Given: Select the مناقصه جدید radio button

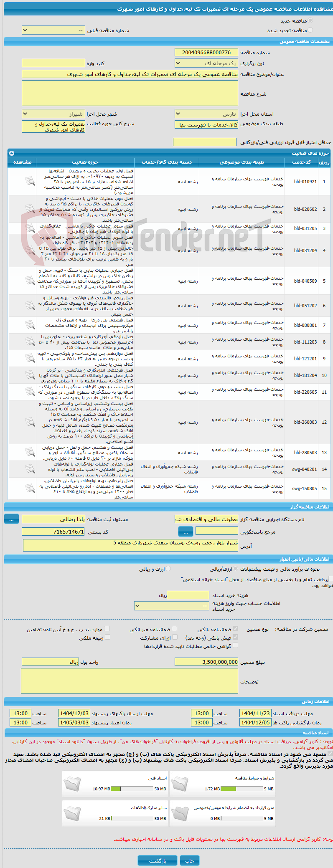Looking at the screenshot, I should click(x=310, y=20).
